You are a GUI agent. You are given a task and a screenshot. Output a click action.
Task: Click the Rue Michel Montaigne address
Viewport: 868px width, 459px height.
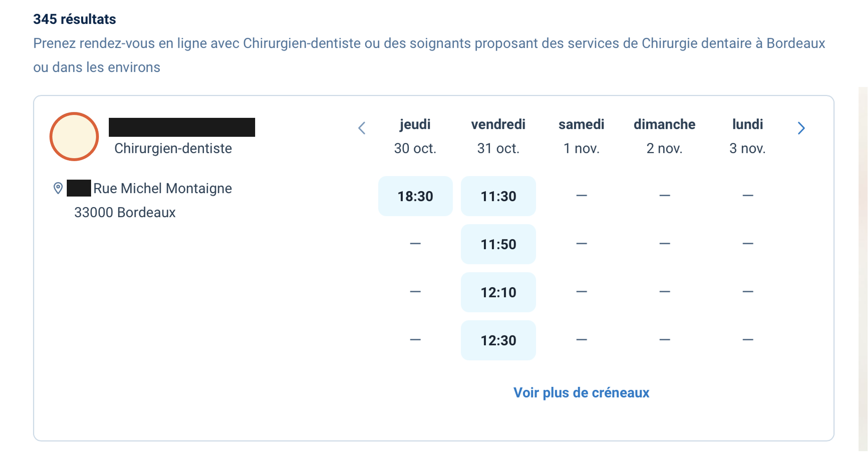click(162, 188)
